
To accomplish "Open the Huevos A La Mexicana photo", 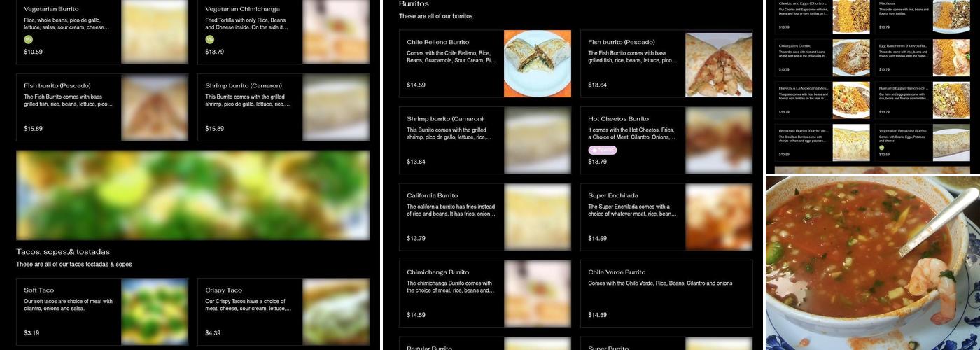I will (x=851, y=101).
